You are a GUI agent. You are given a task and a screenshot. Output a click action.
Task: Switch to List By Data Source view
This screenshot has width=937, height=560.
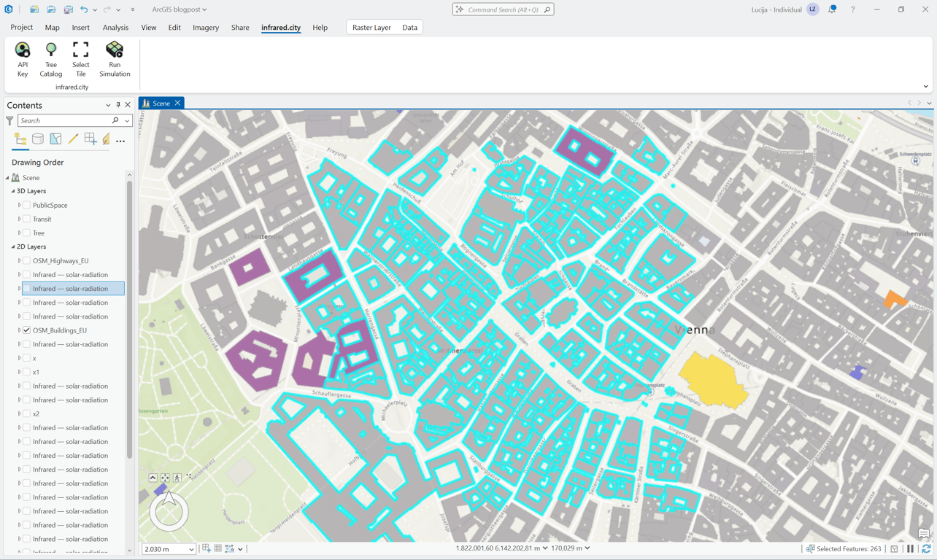point(38,139)
